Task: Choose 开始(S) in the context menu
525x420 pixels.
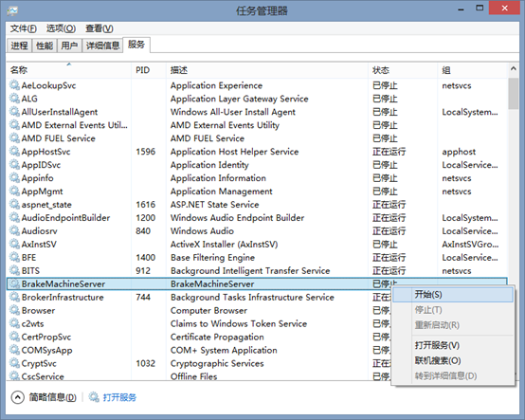Action: click(x=452, y=295)
